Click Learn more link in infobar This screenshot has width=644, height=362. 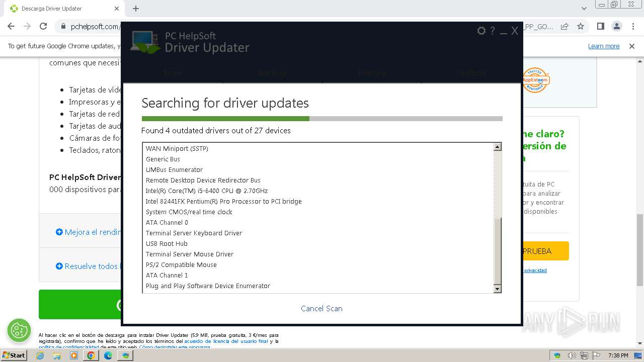(x=604, y=46)
